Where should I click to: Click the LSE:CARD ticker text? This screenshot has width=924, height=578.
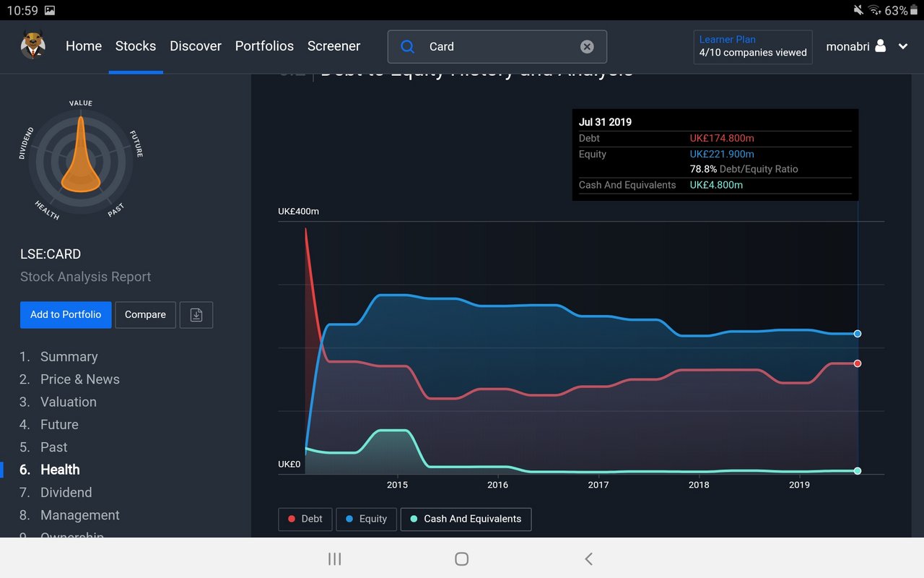click(x=51, y=254)
